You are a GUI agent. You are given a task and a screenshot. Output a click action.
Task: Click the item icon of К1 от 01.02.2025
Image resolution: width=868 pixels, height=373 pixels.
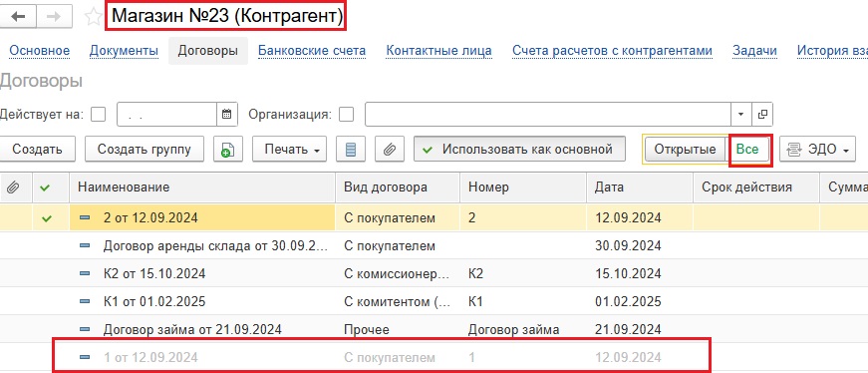(85, 301)
